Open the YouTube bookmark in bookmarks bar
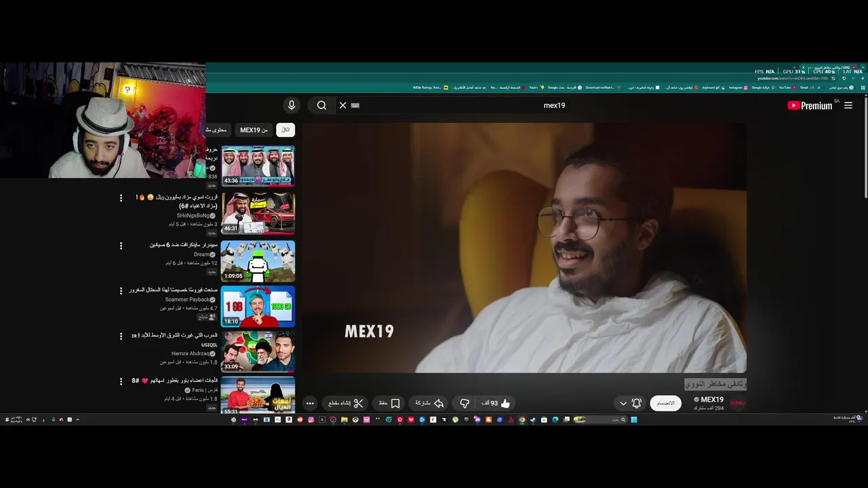This screenshot has width=868, height=488. [x=787, y=87]
